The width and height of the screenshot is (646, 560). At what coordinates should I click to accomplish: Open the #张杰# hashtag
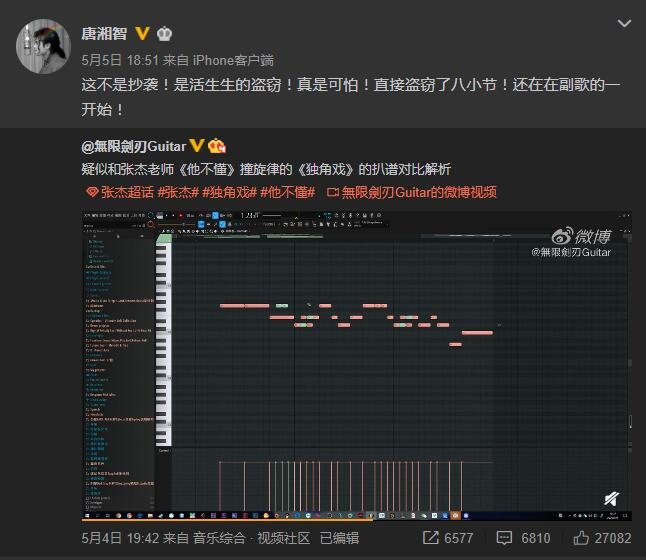click(x=178, y=192)
